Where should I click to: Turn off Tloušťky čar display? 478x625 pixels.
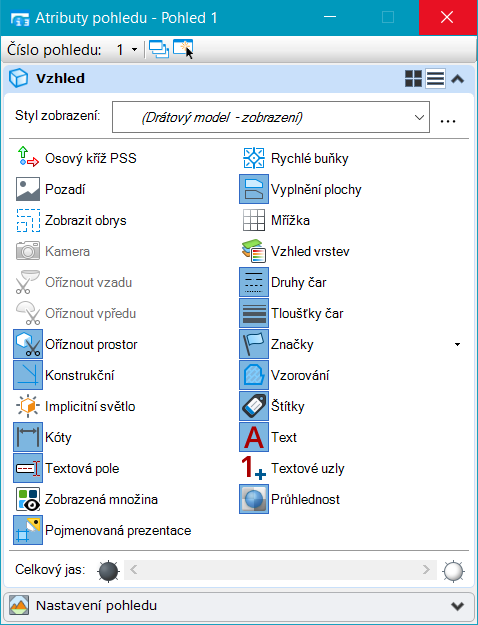tap(254, 313)
